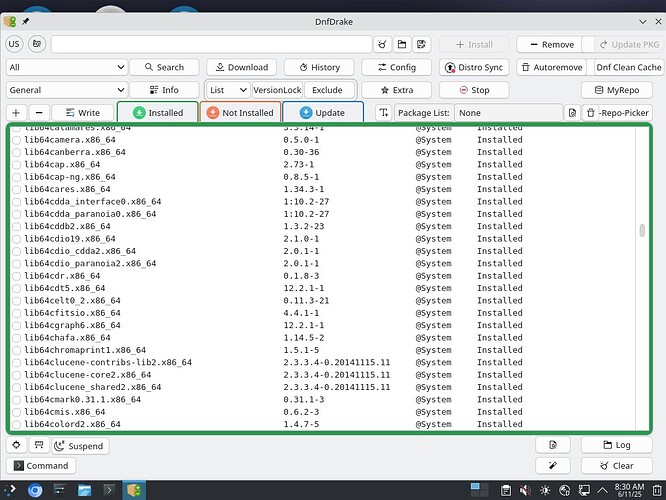Click the text size icon before Package List

tap(384, 113)
